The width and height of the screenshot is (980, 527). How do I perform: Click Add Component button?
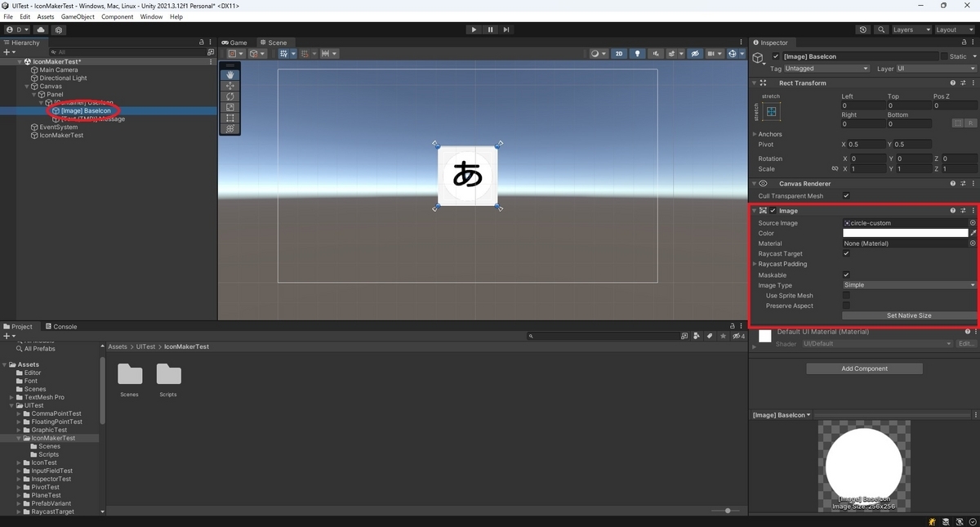coord(864,368)
